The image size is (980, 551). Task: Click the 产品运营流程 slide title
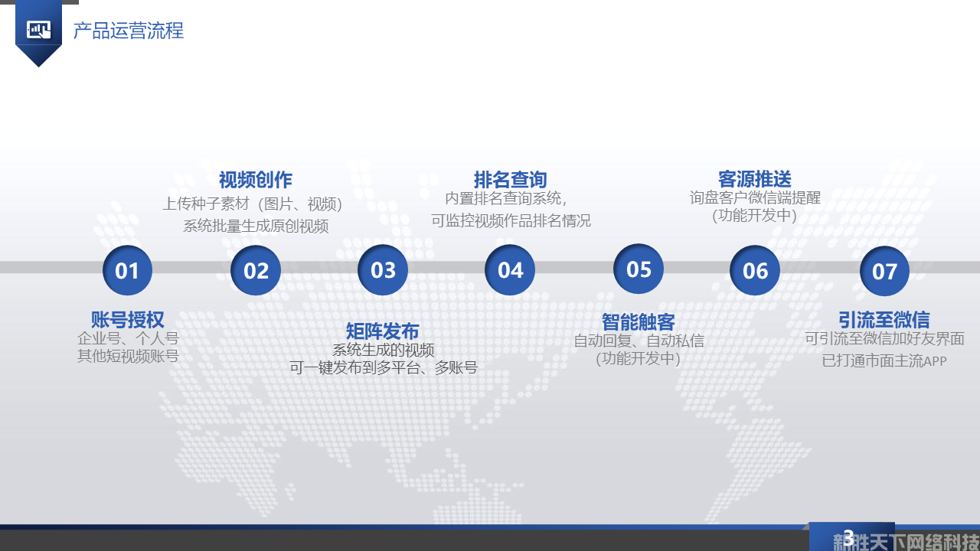click(x=129, y=31)
